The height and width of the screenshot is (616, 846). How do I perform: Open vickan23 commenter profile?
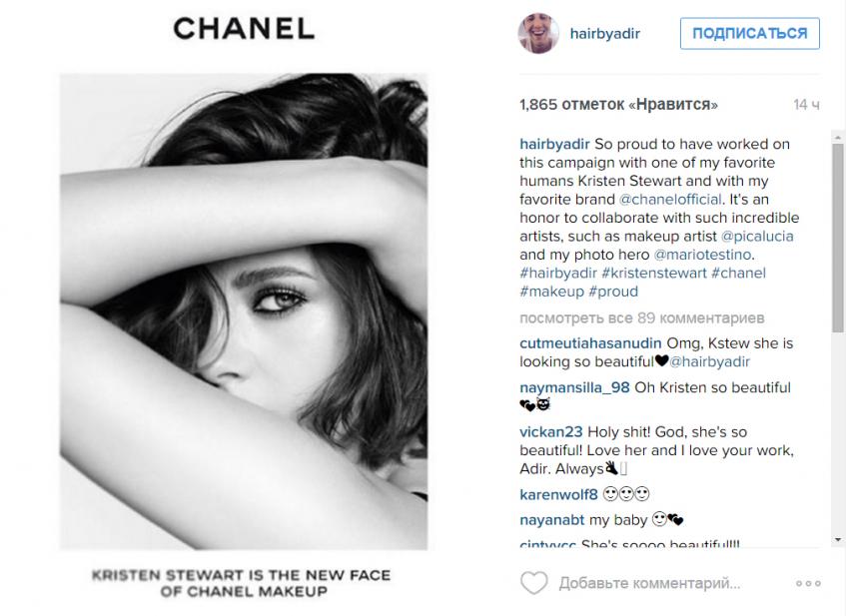551,432
